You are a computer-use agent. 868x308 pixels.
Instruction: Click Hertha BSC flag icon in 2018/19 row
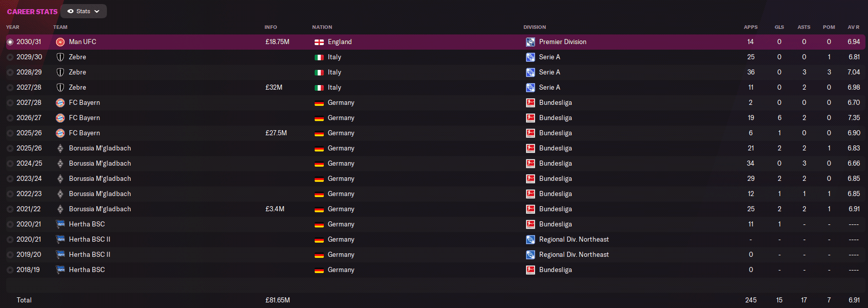[x=60, y=270]
